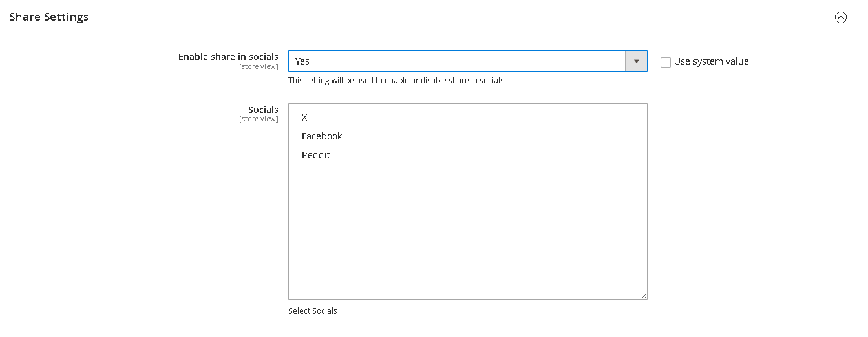Click blank header area right of Share Settings
The height and width of the screenshot is (337, 868).
click(452, 17)
